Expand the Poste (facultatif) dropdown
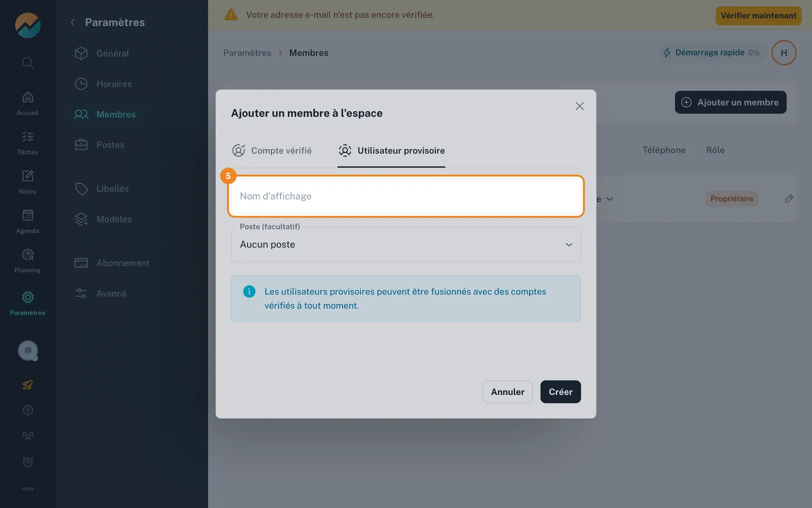Viewport: 812px width, 508px height. (x=406, y=244)
